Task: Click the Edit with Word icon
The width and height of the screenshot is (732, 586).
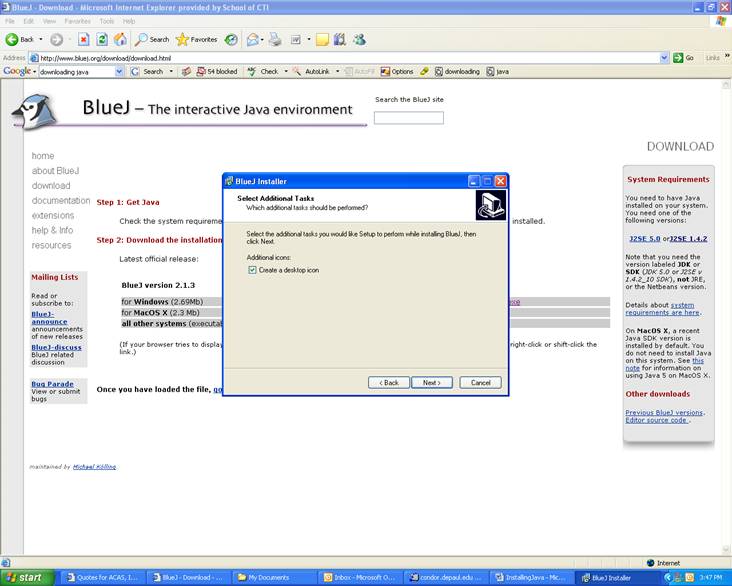Action: (296, 40)
